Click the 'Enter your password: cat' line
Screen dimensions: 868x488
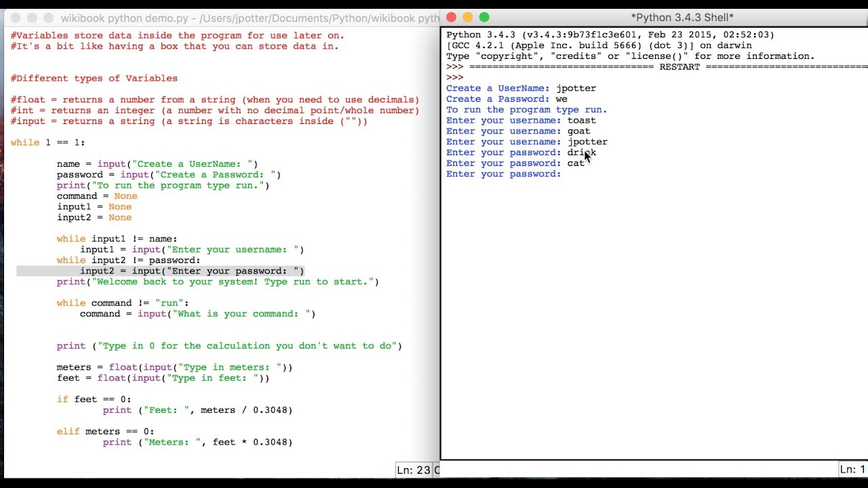tap(515, 163)
